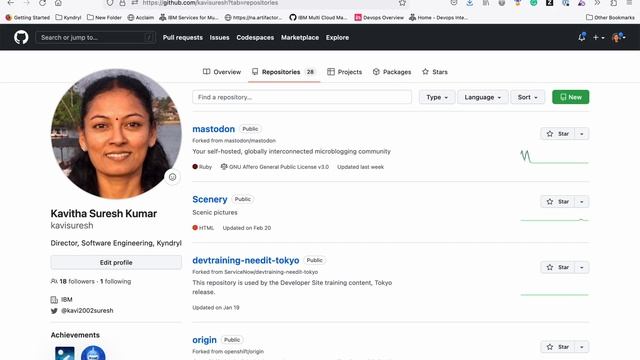Open the mastodon repository

[x=213, y=129]
